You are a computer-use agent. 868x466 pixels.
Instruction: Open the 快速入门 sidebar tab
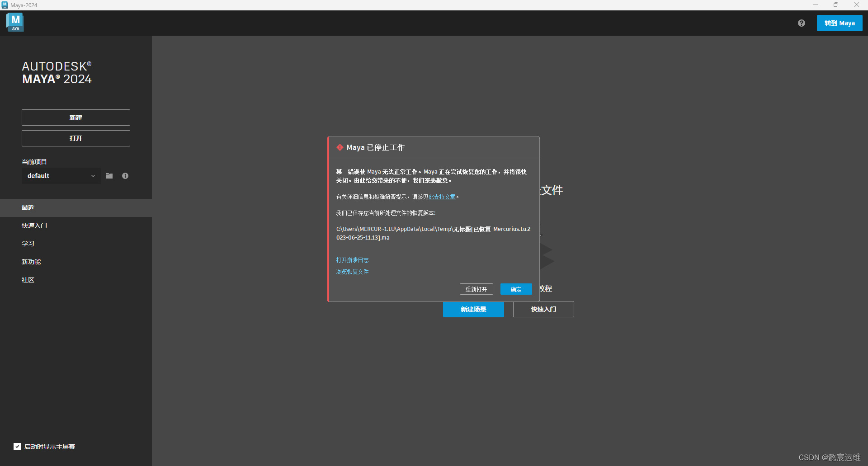34,226
